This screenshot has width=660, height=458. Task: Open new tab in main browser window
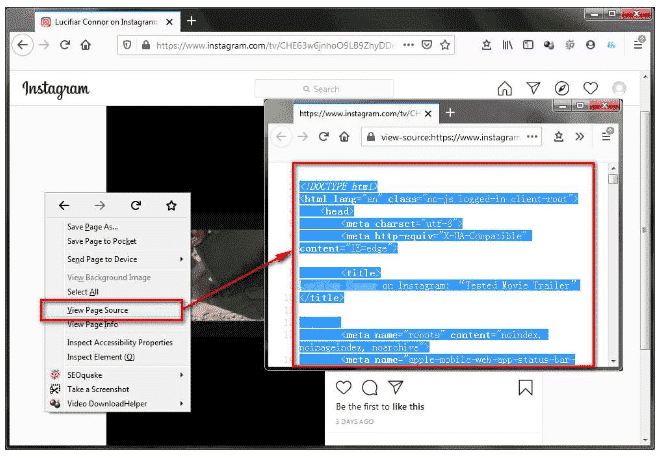tap(192, 21)
